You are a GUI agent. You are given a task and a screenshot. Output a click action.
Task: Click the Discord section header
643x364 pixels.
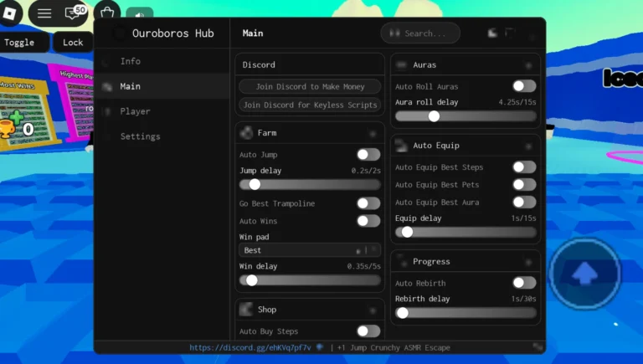pos(310,64)
